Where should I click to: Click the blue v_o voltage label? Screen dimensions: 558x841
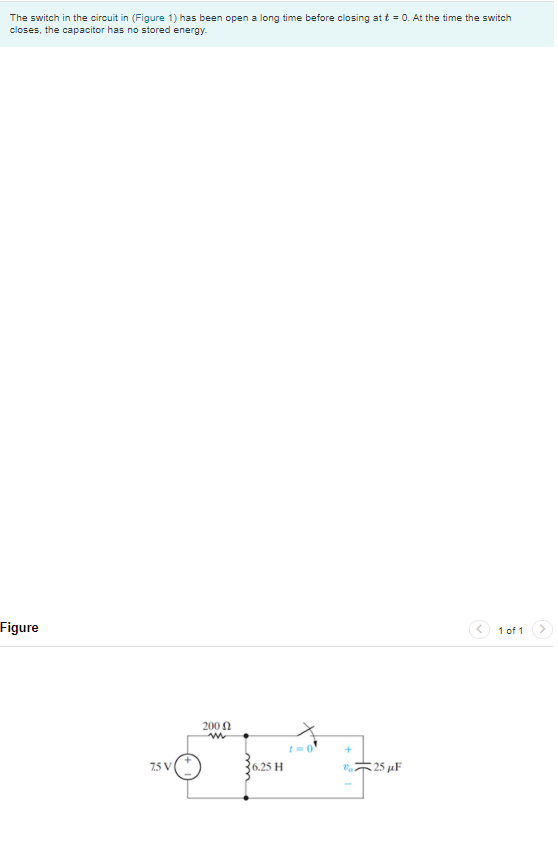(348, 768)
